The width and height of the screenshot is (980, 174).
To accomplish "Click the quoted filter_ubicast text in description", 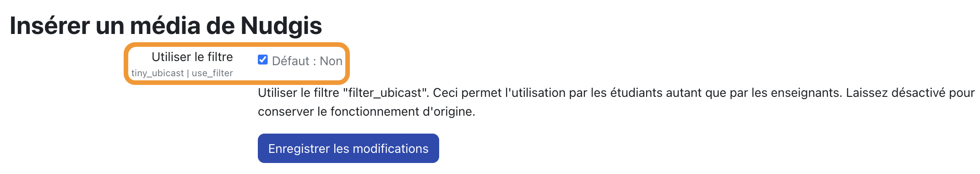I will click(x=386, y=93).
